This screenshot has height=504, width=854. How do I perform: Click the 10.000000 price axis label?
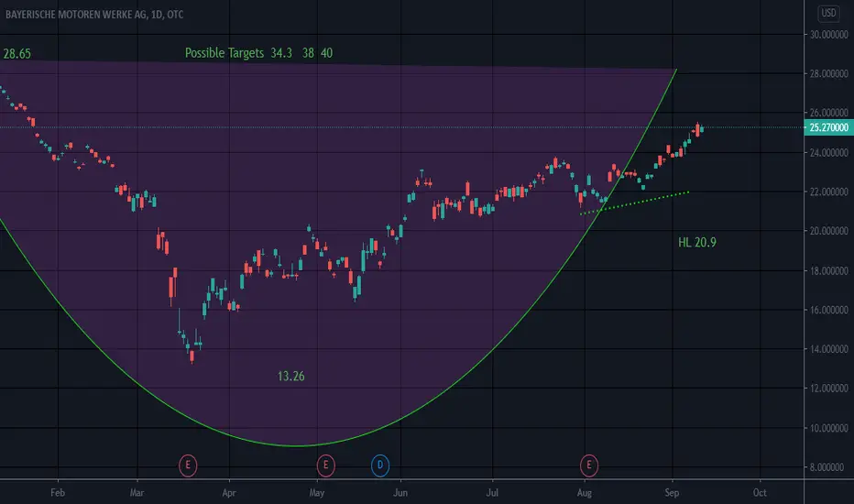[829, 428]
